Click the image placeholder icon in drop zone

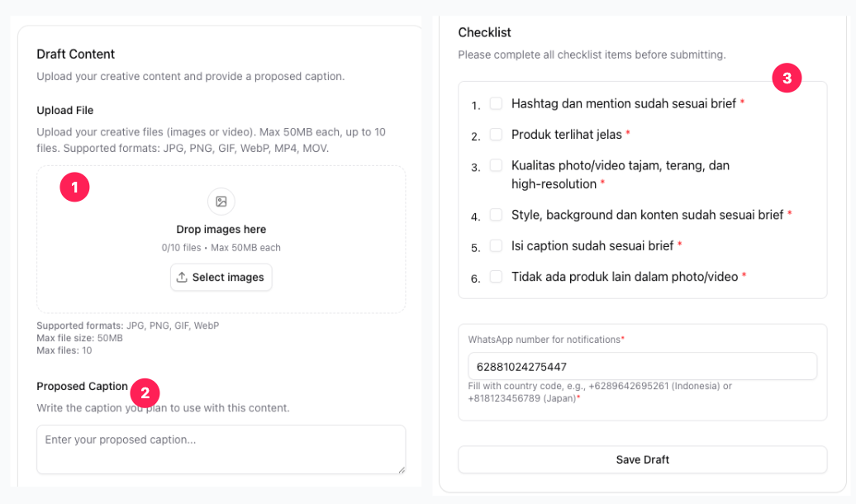(221, 202)
